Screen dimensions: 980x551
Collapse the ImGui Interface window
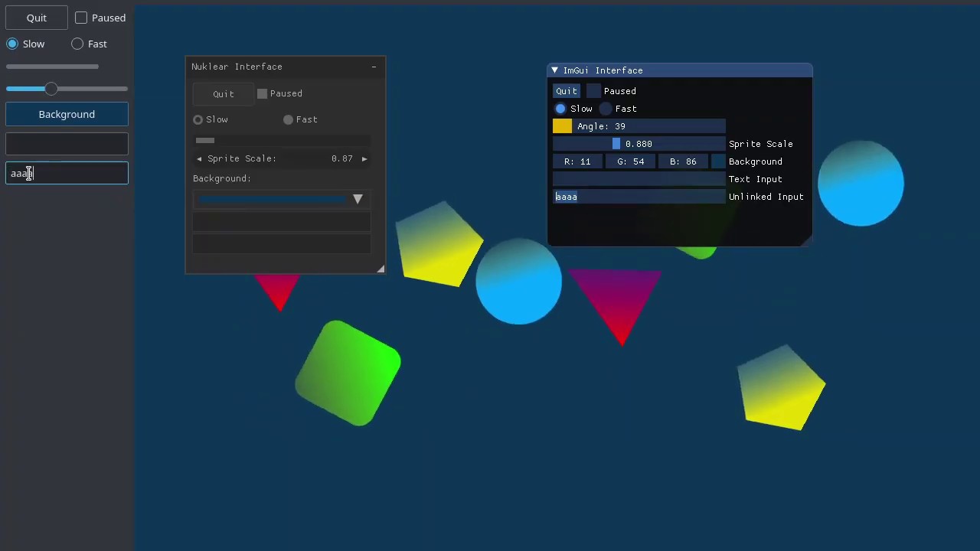pos(555,70)
